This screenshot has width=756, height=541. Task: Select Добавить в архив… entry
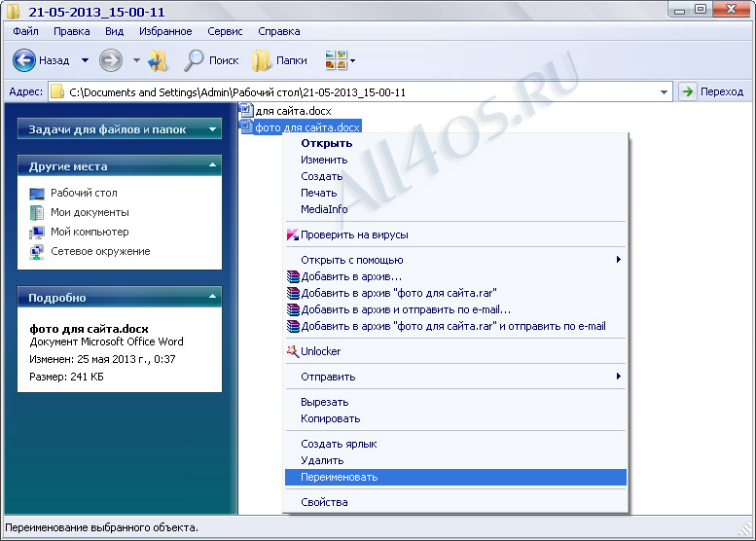coord(455,276)
